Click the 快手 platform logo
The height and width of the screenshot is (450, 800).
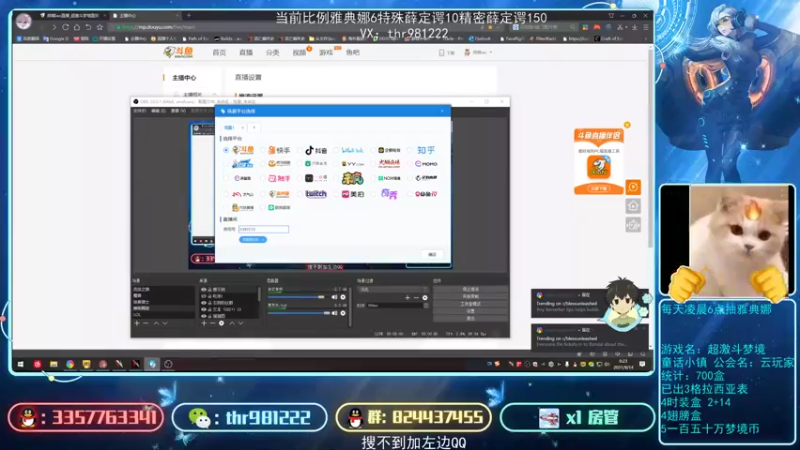click(279, 150)
